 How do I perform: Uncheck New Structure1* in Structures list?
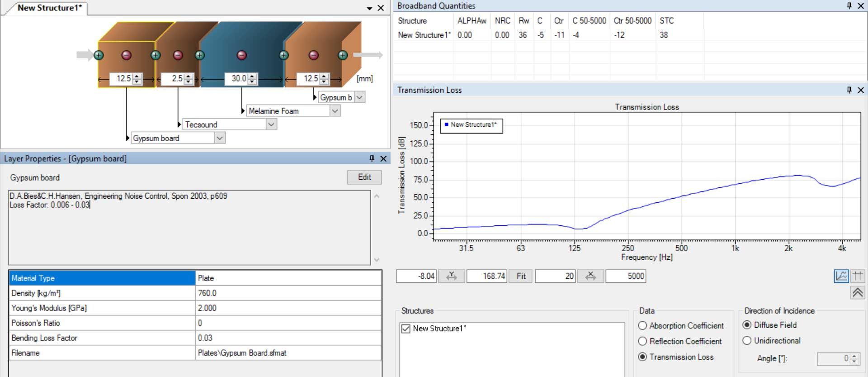pyautogui.click(x=406, y=329)
